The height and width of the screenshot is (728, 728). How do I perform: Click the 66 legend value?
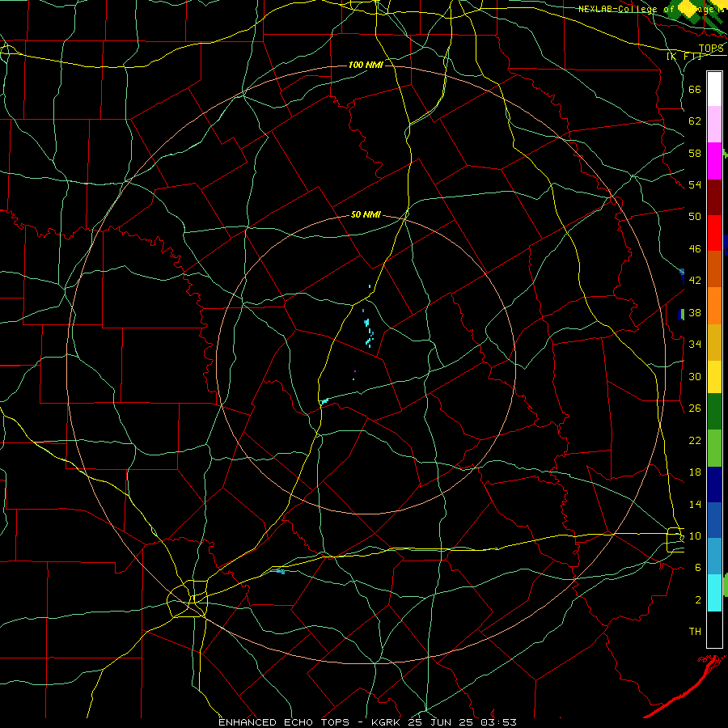point(695,89)
